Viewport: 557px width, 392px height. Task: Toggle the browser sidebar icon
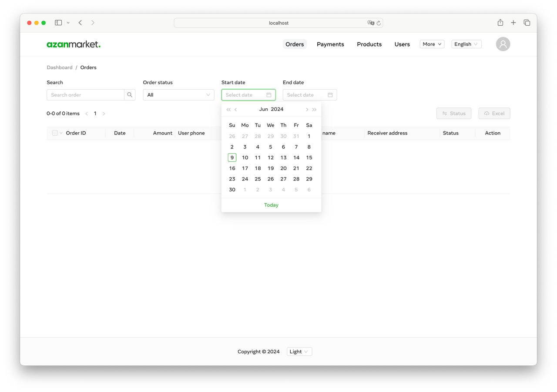point(58,22)
